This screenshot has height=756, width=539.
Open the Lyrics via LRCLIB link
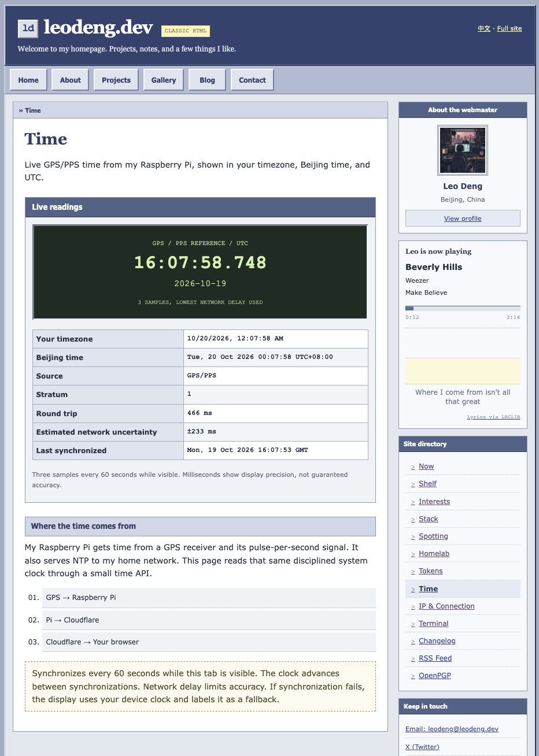point(493,417)
